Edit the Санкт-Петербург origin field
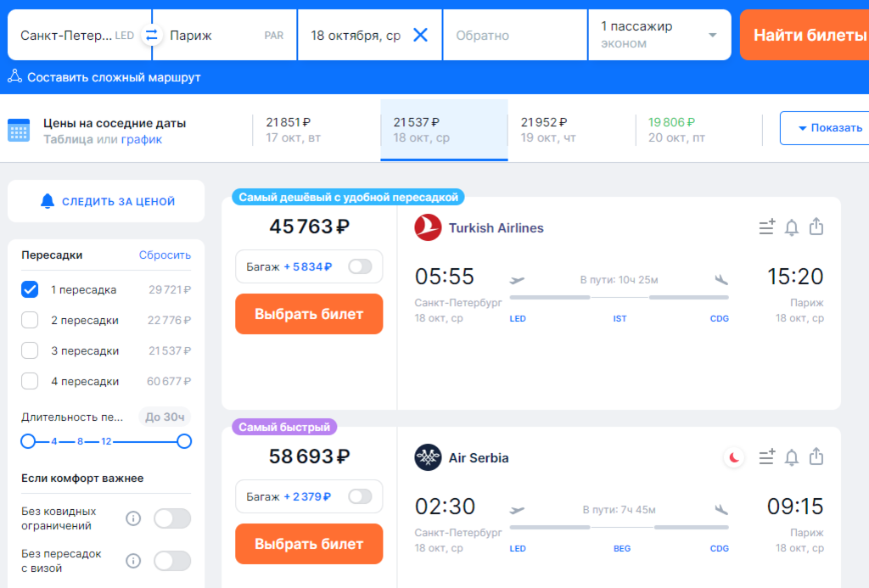 click(x=80, y=35)
